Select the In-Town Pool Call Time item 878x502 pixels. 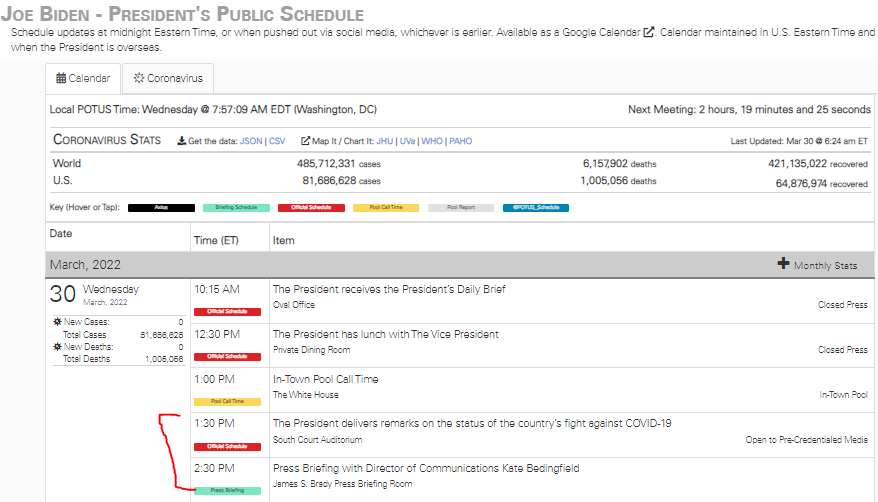325,379
